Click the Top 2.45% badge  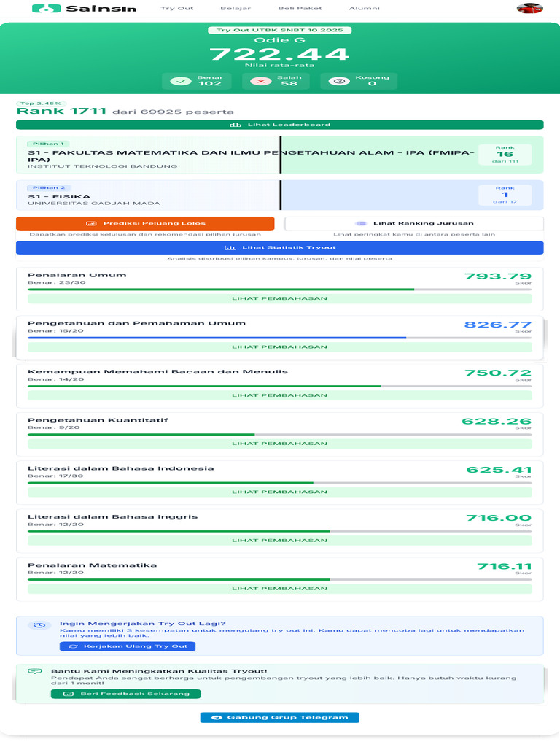41,104
